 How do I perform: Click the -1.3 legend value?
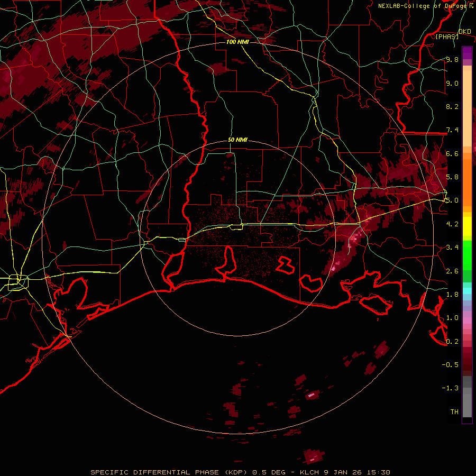pyautogui.click(x=450, y=388)
